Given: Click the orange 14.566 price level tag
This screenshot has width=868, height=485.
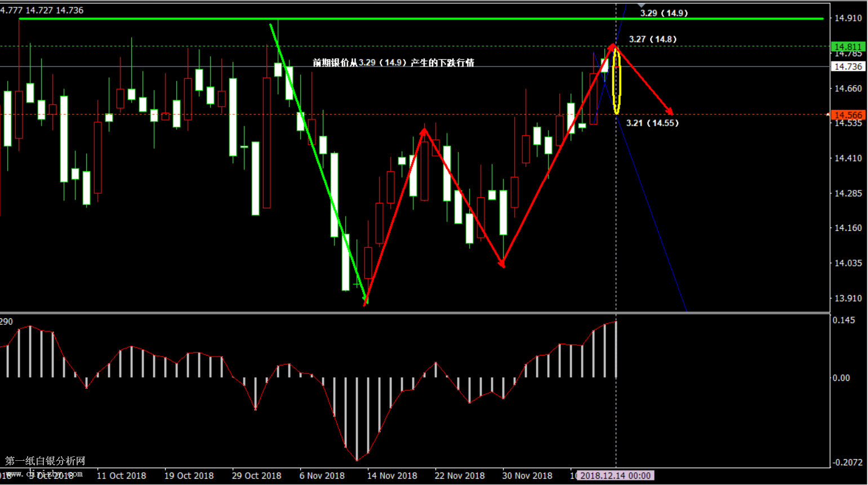Looking at the screenshot, I should (x=847, y=115).
